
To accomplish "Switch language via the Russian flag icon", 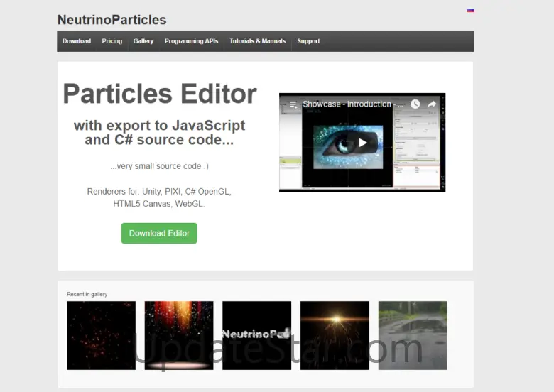I will 470,11.
